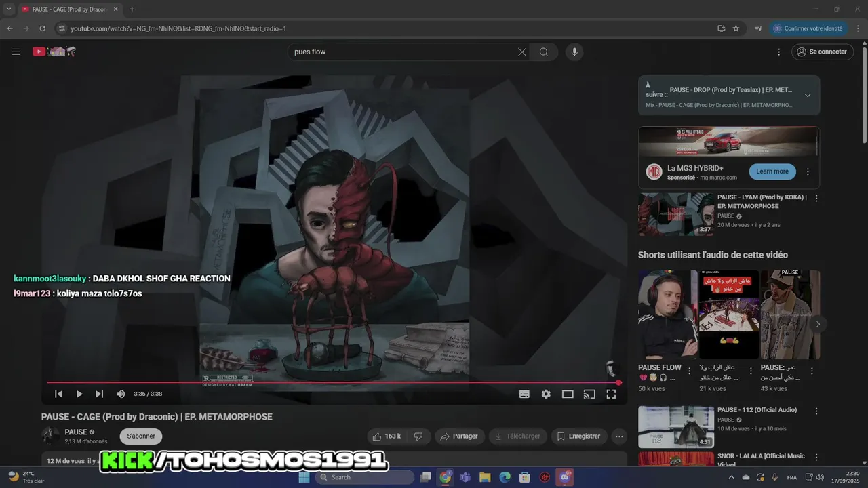Expand the À suivre playlist panel
Viewport: 868px width, 488px height.
click(808, 96)
